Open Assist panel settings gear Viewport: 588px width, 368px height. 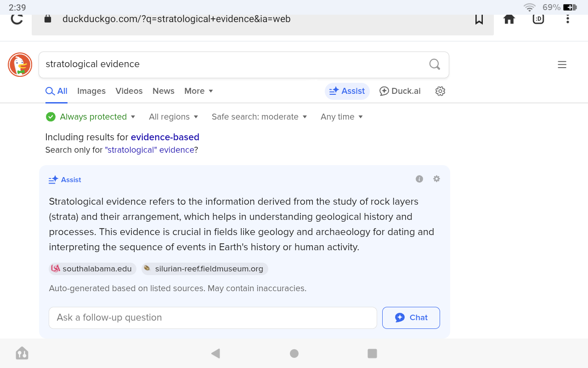437,179
